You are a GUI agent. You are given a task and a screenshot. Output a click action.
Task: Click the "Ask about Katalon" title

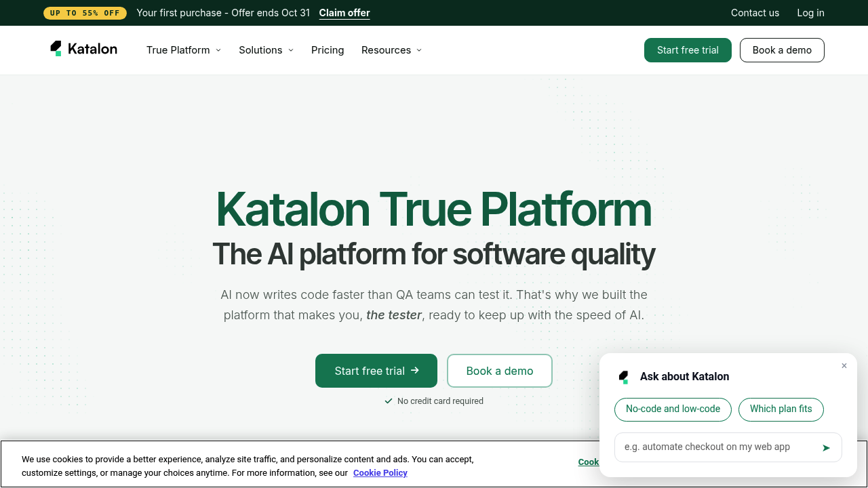click(x=685, y=377)
